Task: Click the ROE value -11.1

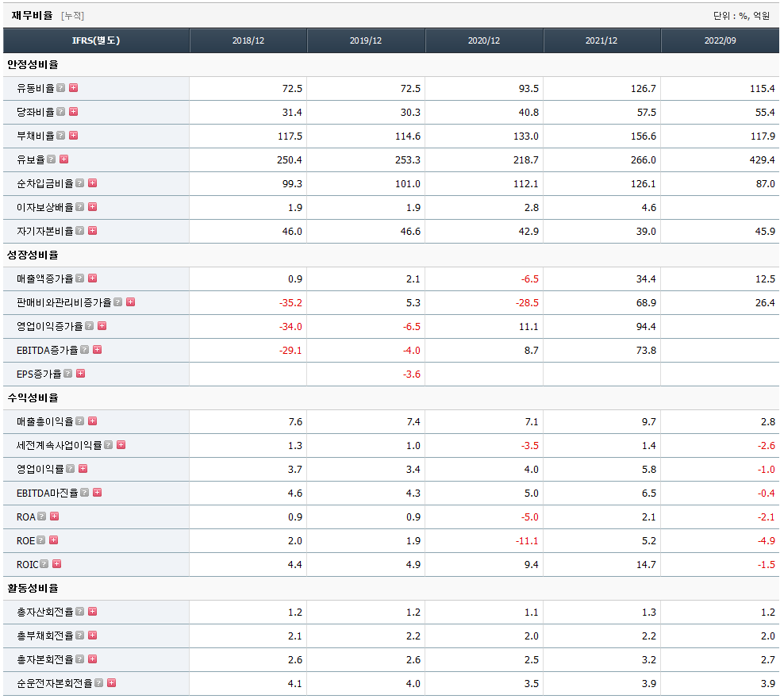Action: 527,541
